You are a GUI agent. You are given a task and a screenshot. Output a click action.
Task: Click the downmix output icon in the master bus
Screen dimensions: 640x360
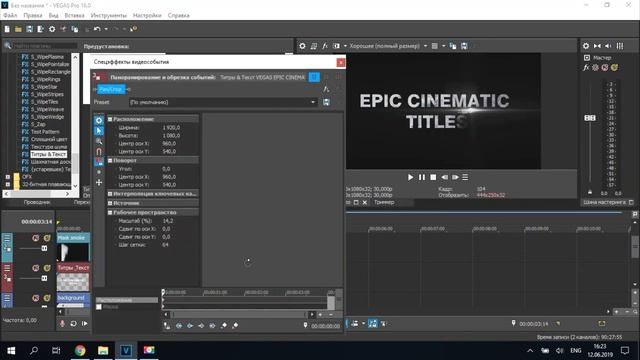(597, 46)
